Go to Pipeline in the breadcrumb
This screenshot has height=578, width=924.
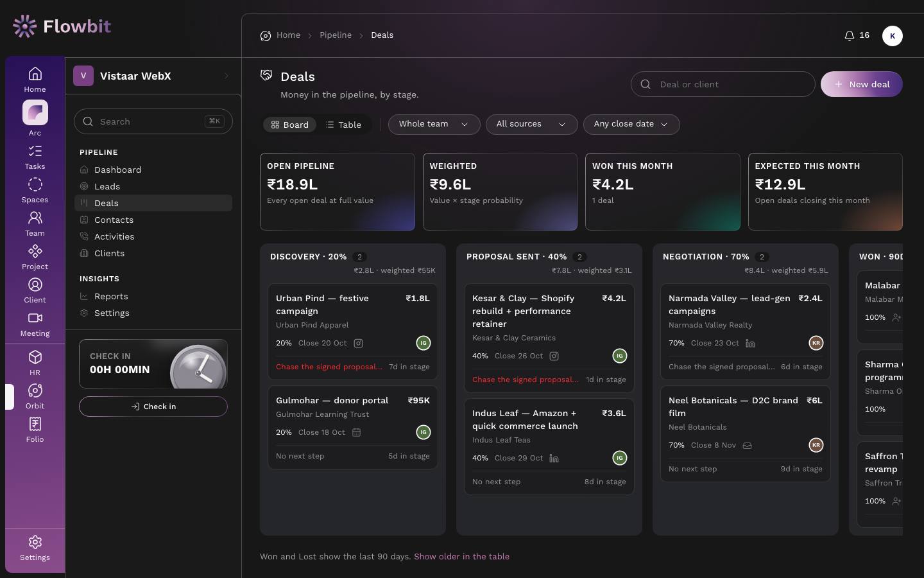pyautogui.click(x=336, y=35)
